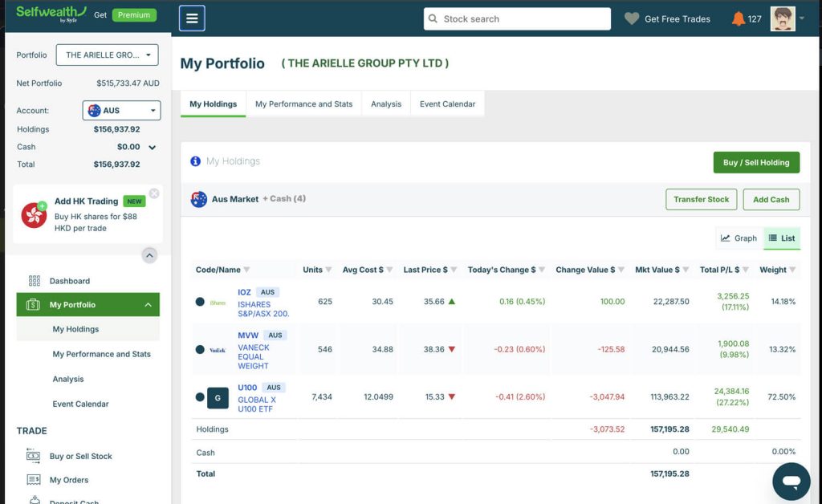
Task: Toggle the IOZ row selector dot
Action: [x=200, y=302]
